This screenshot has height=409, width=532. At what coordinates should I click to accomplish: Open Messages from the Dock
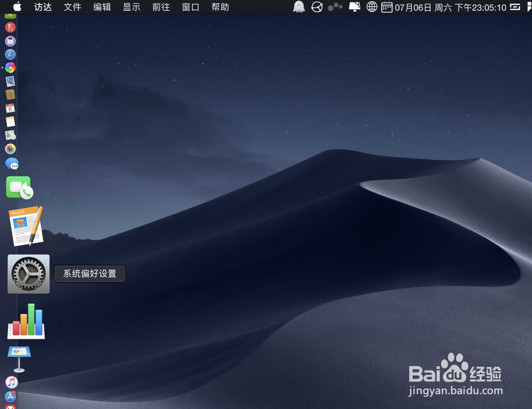(x=12, y=163)
